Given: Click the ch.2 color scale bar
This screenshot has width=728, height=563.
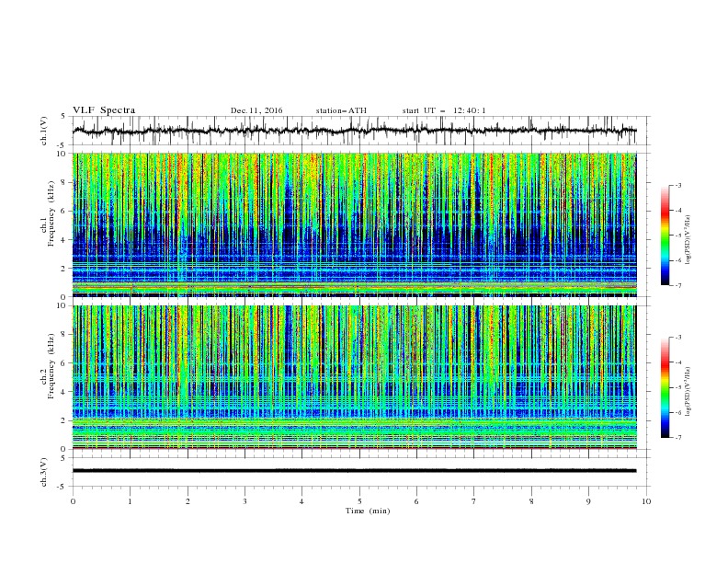Looking at the screenshot, I should (665, 387).
